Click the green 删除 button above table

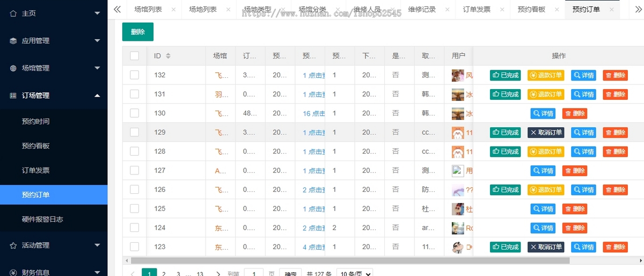coord(138,32)
